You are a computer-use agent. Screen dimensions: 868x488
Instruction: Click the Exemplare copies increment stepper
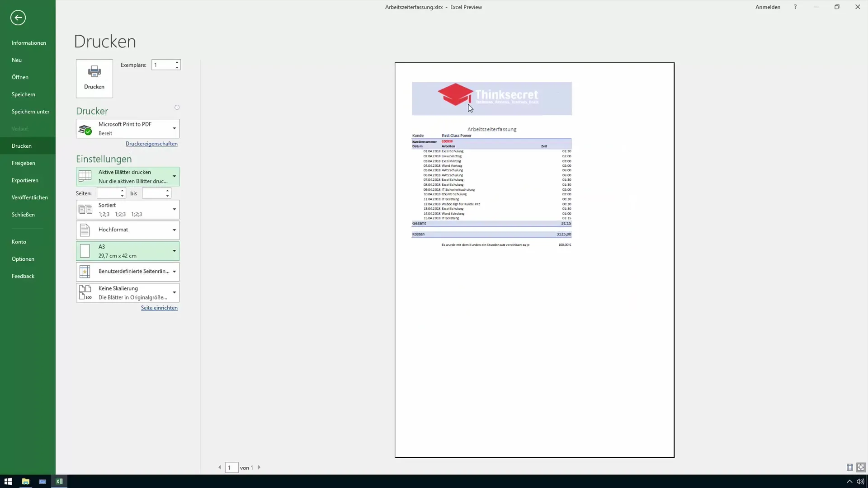176,62
